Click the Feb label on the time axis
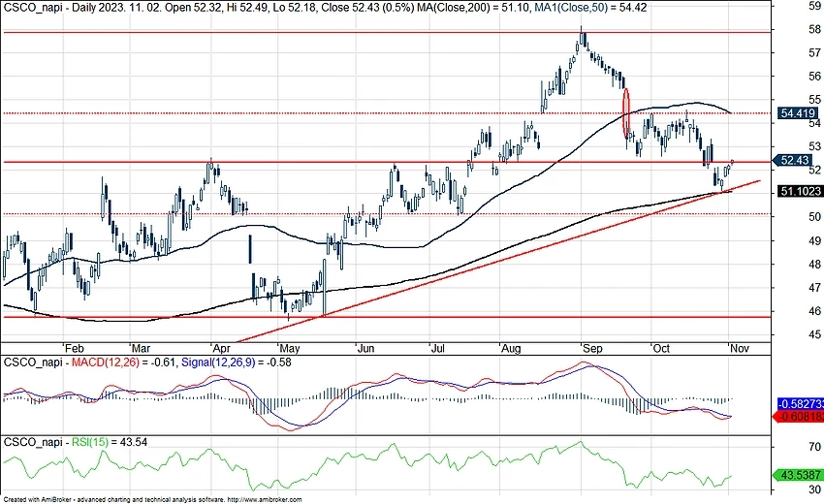The image size is (824, 504). pos(74,348)
